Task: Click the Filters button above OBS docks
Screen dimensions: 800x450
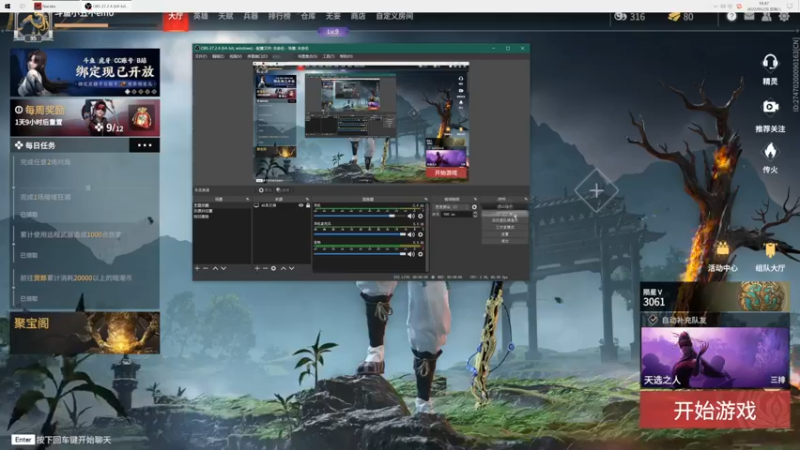Action: pos(283,190)
